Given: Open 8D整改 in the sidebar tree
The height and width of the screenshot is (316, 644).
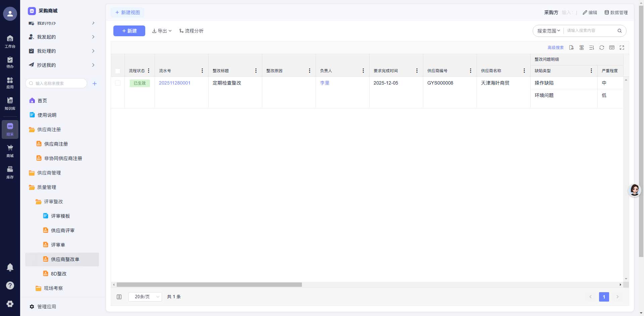Looking at the screenshot, I should 59,274.
